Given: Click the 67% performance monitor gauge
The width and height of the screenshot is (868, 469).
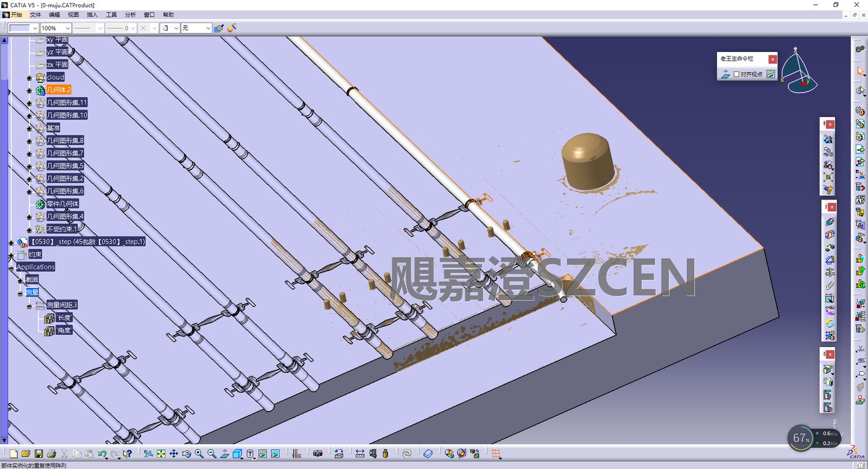Looking at the screenshot, I should pyautogui.click(x=801, y=438).
